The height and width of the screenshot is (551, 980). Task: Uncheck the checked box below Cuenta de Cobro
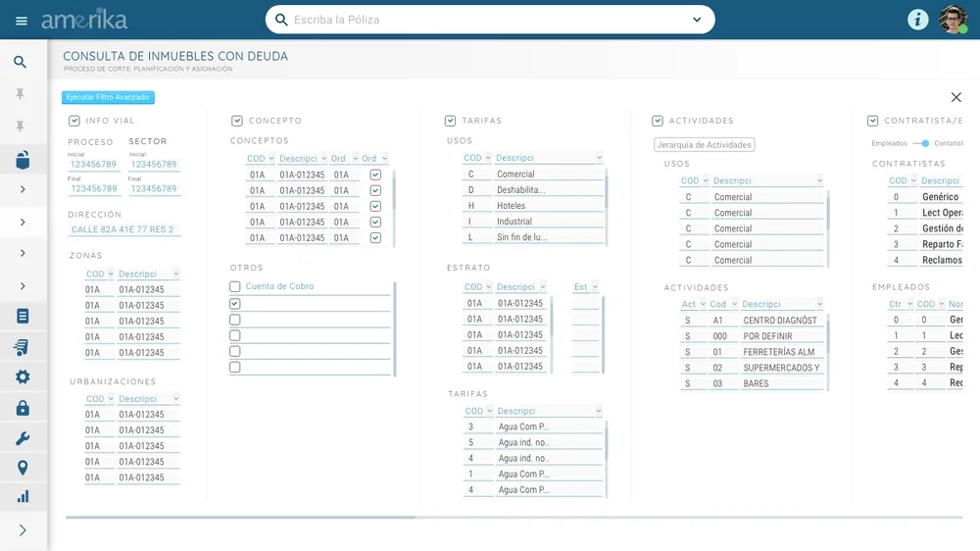coord(235,303)
